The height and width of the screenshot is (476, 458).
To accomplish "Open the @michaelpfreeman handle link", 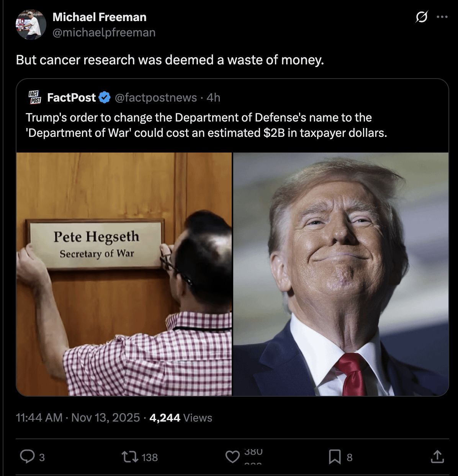I will coord(104,33).
